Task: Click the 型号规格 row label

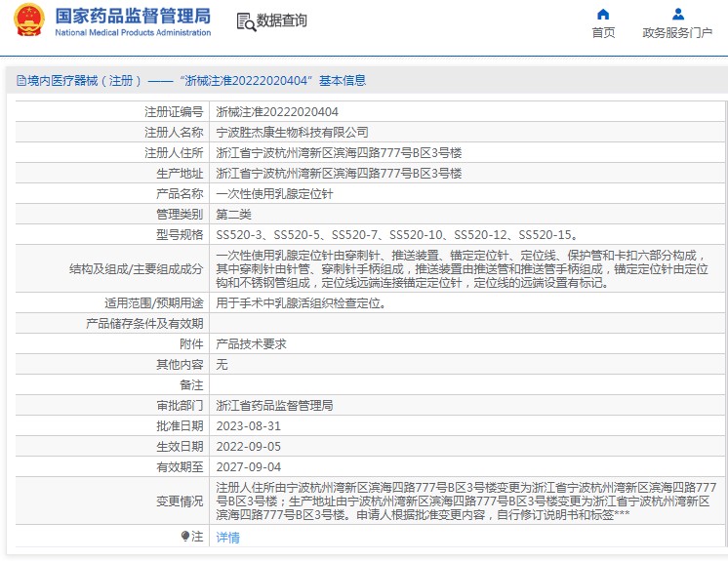Action: (180, 235)
